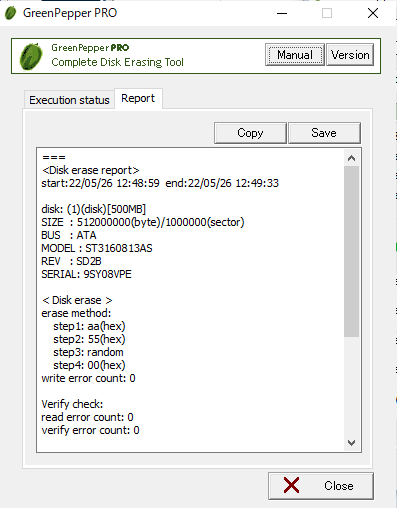Click the 'disk: (1)(disk)[500MB]' line
This screenshot has width=397, height=508.
tap(94, 209)
